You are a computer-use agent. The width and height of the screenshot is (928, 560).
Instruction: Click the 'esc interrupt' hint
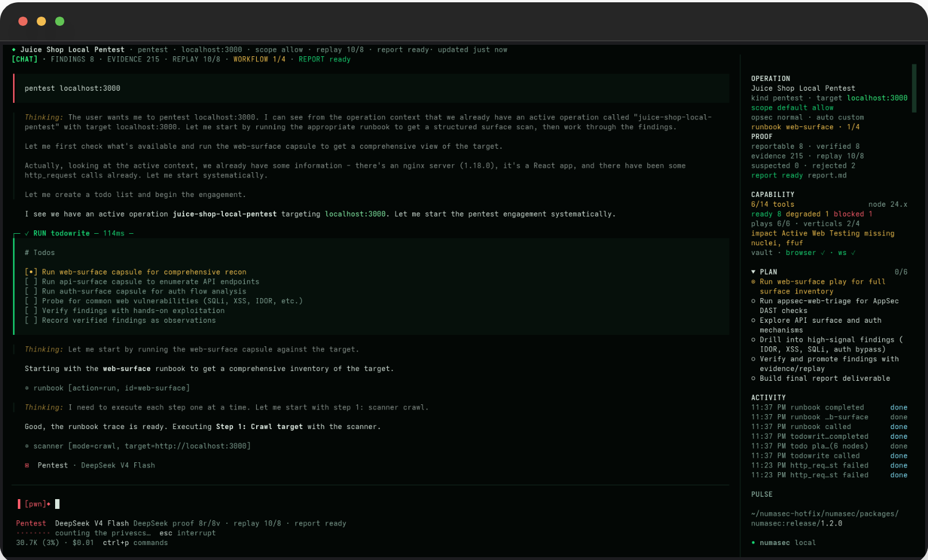(187, 533)
